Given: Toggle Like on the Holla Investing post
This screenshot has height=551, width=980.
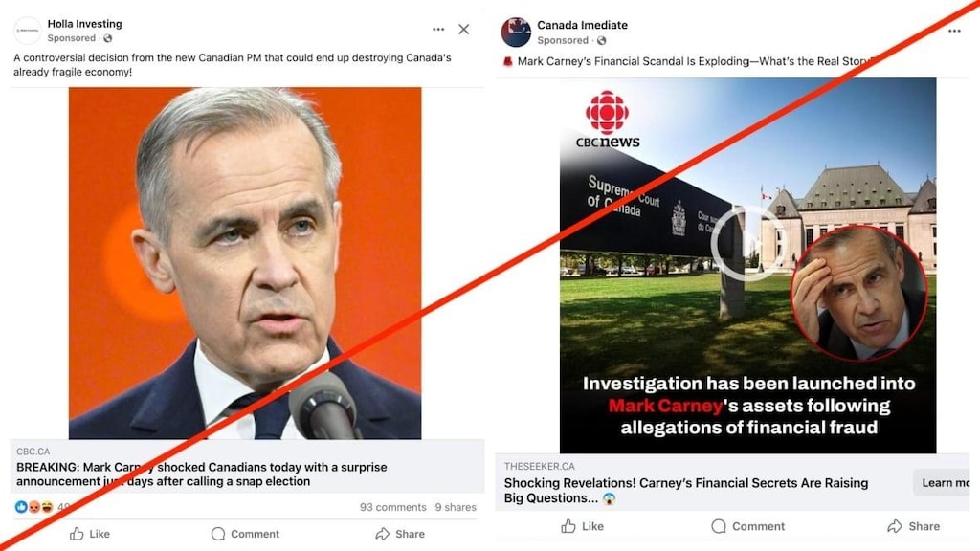Looking at the screenshot, I should point(89,534).
